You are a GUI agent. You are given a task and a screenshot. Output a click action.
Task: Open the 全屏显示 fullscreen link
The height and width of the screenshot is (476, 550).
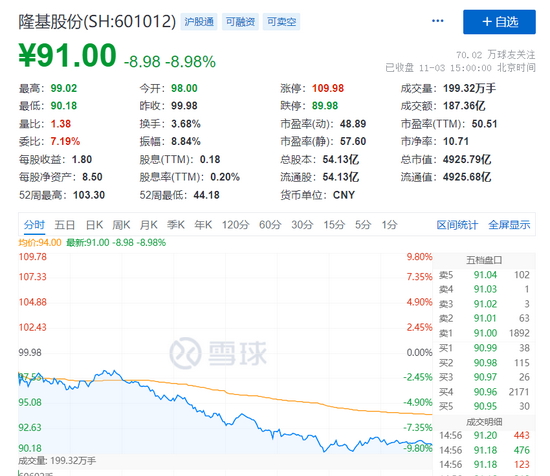tap(509, 225)
